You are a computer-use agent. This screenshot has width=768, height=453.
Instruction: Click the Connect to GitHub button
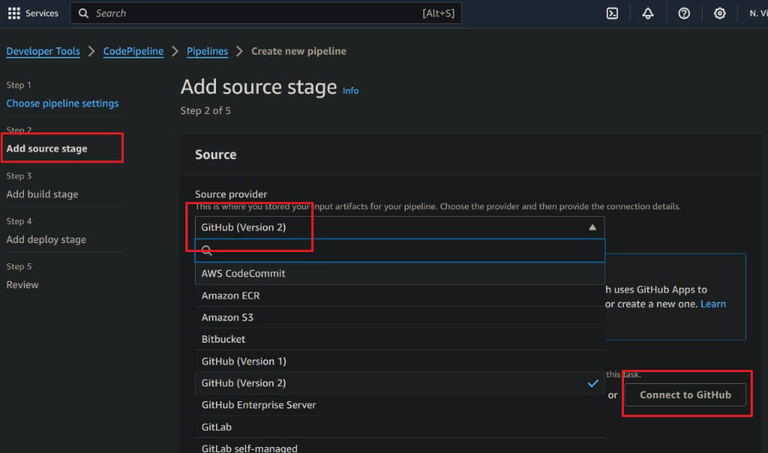685,395
